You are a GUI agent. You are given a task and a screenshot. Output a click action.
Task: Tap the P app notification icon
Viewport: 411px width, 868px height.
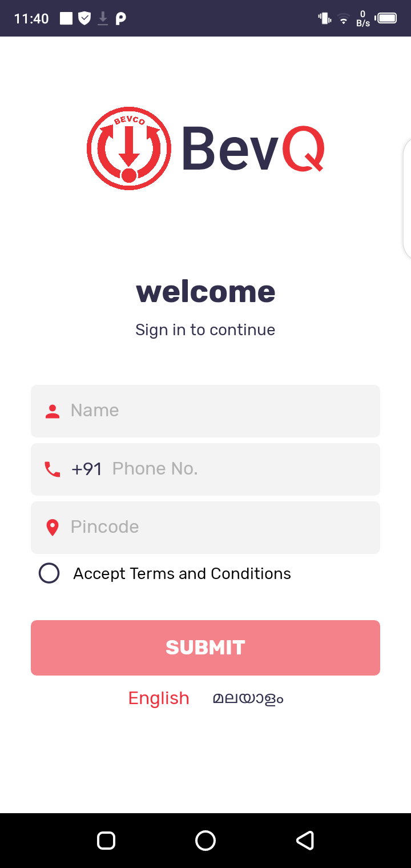pyautogui.click(x=120, y=18)
